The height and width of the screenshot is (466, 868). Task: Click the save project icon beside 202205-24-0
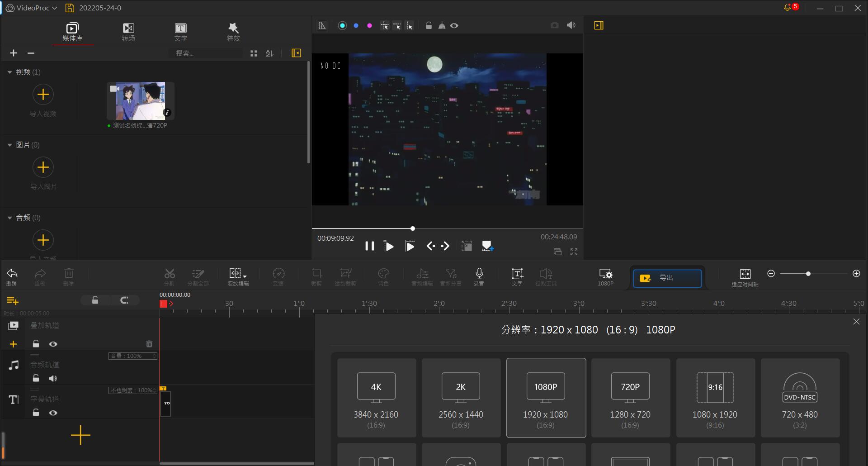(69, 8)
